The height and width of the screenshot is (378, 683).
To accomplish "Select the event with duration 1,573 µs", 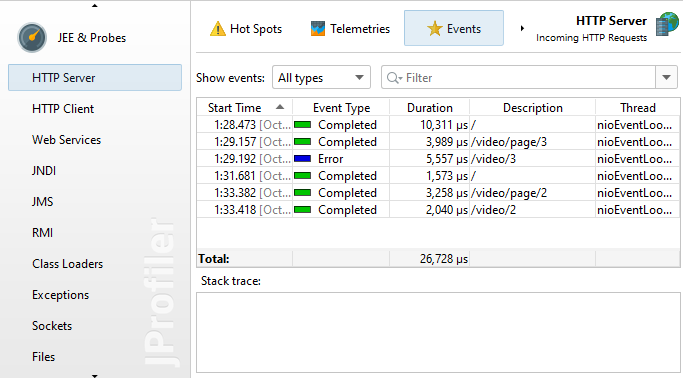I will [438, 176].
